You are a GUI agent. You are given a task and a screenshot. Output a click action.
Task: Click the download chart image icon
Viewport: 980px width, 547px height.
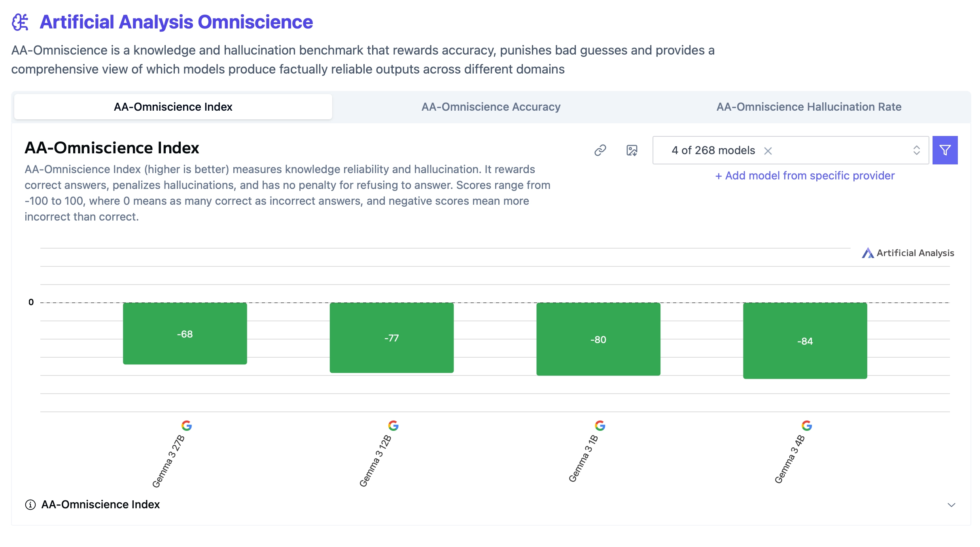point(632,150)
